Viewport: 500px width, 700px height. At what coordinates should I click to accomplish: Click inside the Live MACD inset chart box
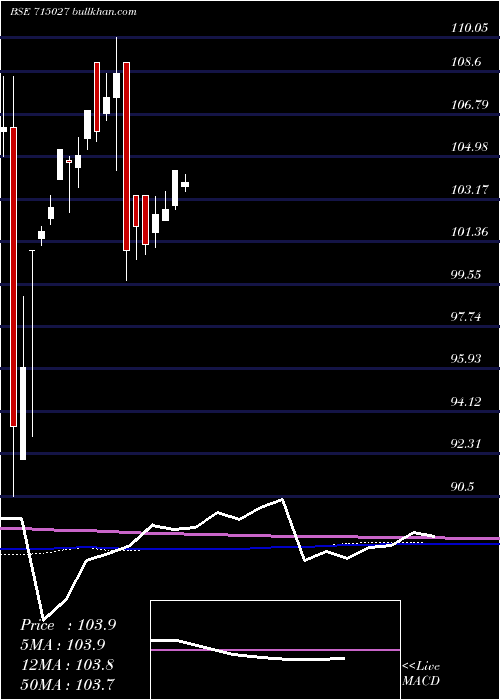[x=275, y=650]
